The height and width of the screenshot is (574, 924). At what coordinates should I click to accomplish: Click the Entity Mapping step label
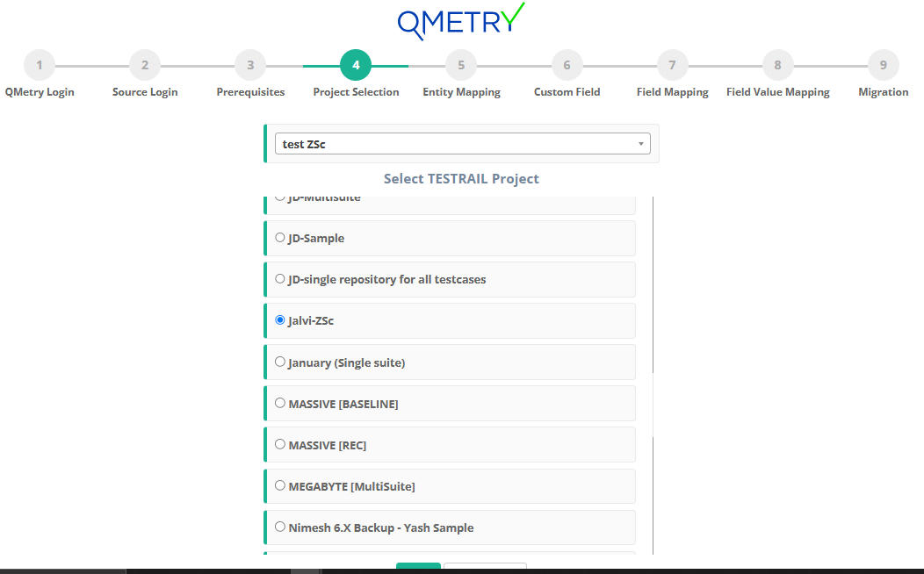pos(461,92)
